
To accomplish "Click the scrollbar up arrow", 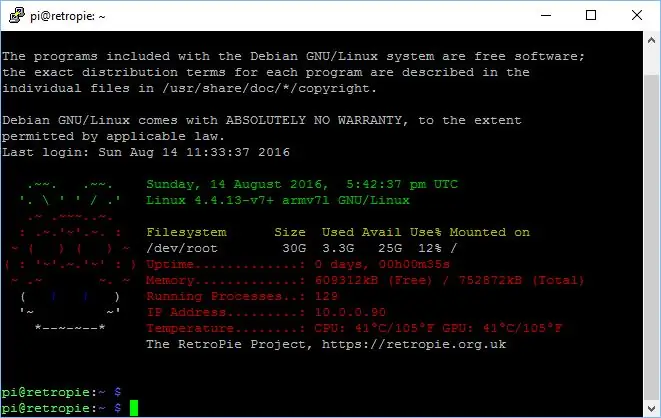I will coord(651,40).
